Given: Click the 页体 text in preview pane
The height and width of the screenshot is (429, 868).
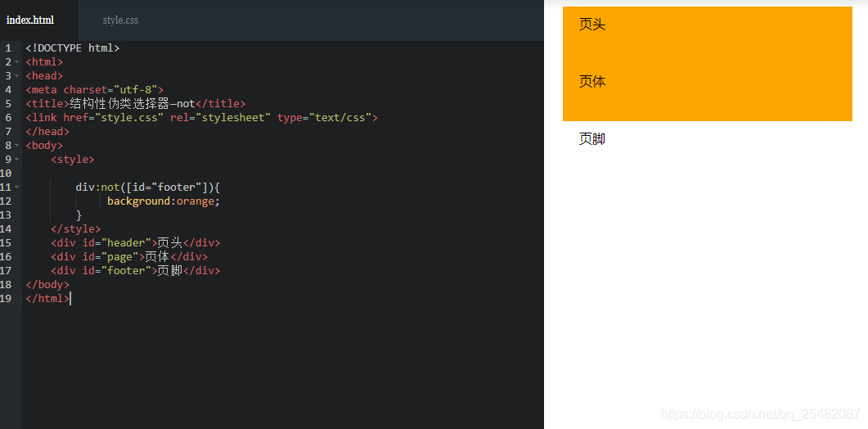Looking at the screenshot, I should (592, 82).
